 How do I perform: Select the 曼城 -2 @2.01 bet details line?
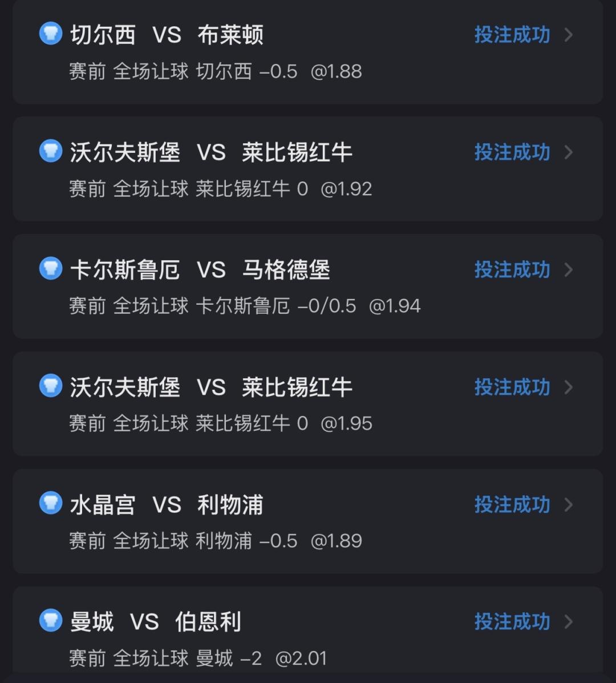[198, 658]
